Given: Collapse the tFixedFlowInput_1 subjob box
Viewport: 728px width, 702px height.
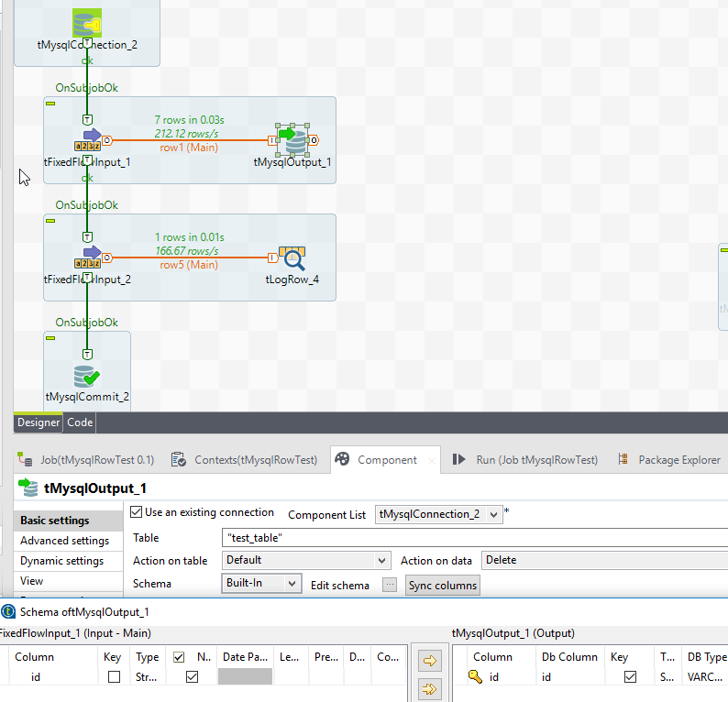Looking at the screenshot, I should pyautogui.click(x=50, y=104).
